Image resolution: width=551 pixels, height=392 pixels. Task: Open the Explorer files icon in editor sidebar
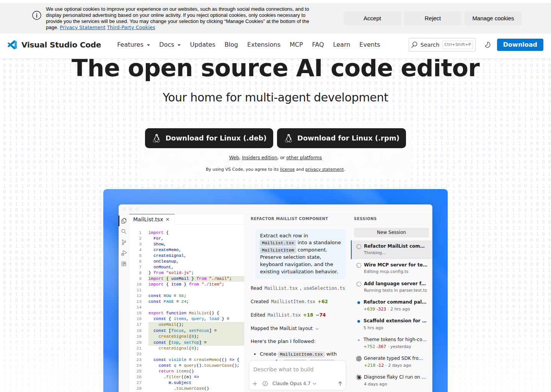pyautogui.click(x=124, y=221)
